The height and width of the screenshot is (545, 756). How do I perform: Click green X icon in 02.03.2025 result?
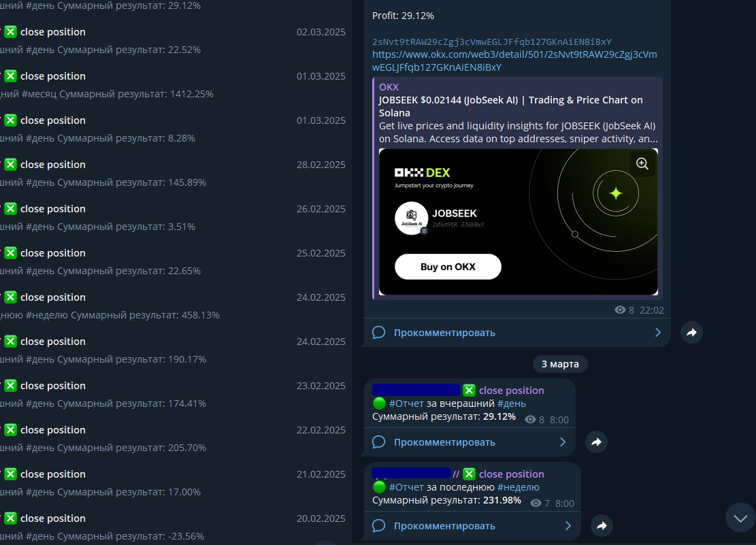pyautogui.click(x=11, y=32)
